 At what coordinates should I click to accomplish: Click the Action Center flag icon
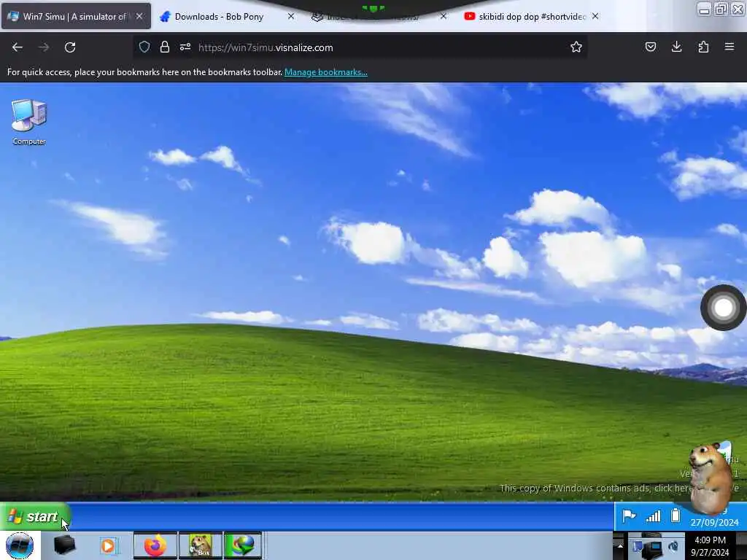(x=629, y=516)
